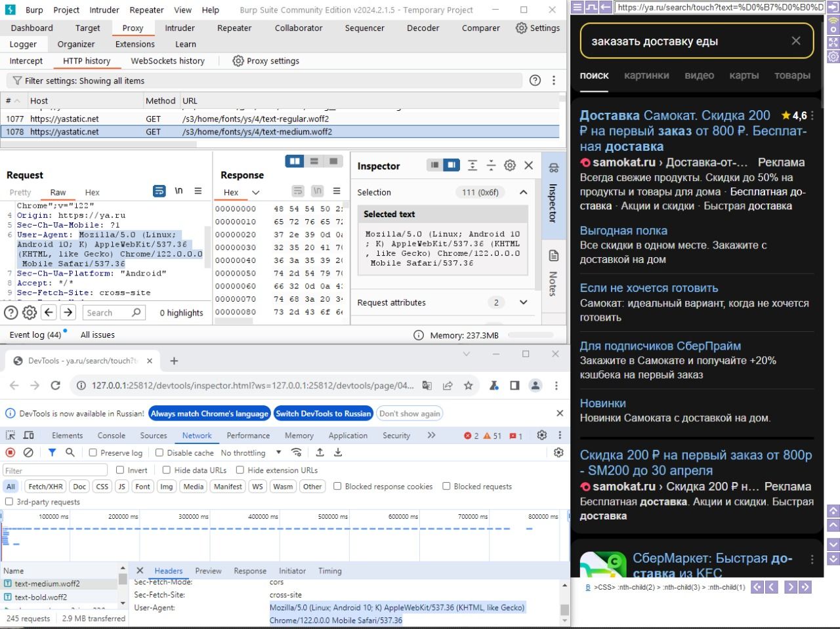This screenshot has width=840, height=629.
Task: Open the WebSockets history tab
Action: pyautogui.click(x=167, y=61)
